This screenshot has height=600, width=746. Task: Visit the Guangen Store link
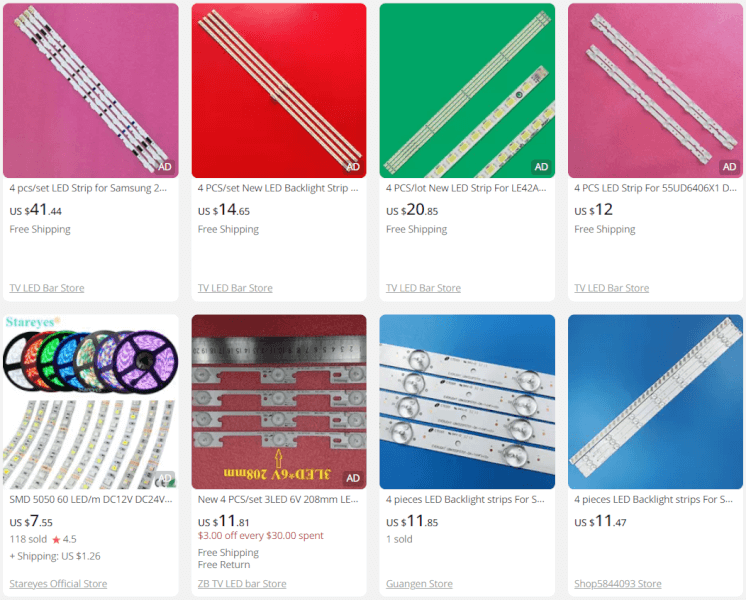[419, 583]
